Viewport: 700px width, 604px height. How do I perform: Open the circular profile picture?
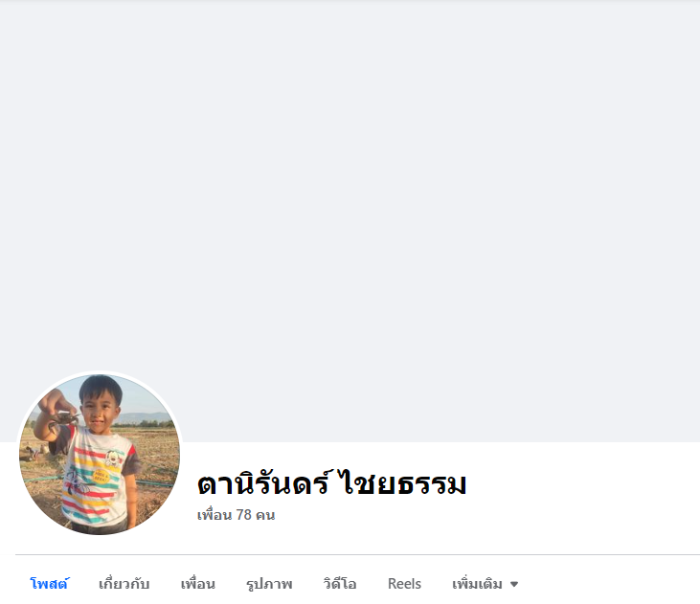tap(100, 455)
